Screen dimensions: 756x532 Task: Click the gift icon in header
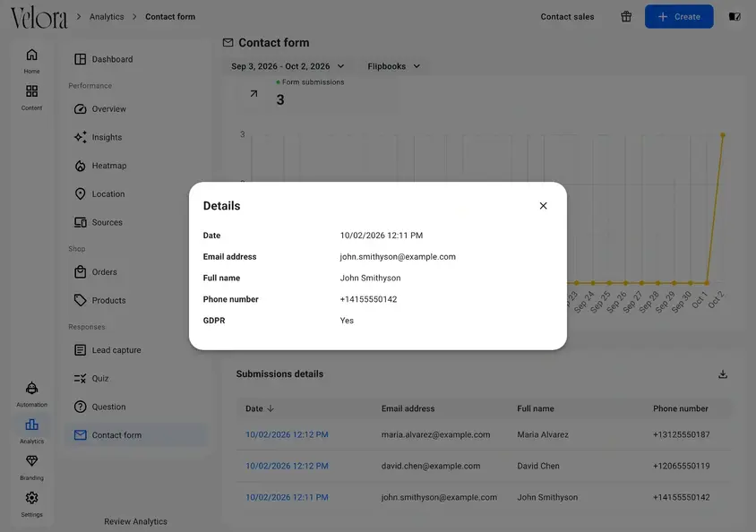point(626,16)
